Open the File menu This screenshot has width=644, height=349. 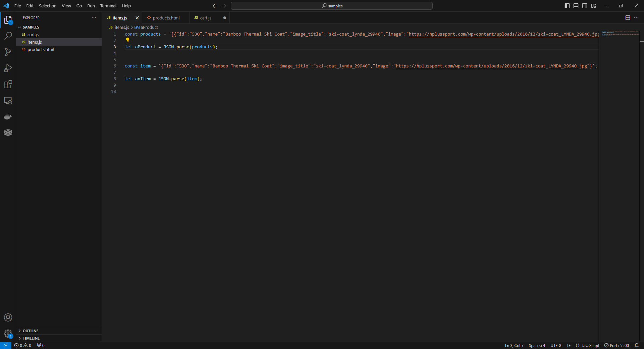17,6
